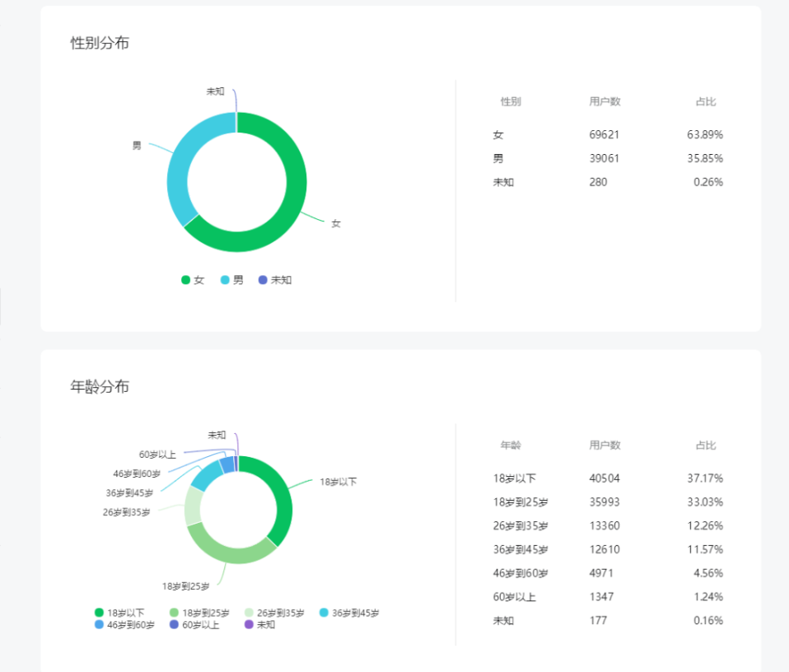
Task: Click the percentage 63.89%
Action: pyautogui.click(x=705, y=135)
